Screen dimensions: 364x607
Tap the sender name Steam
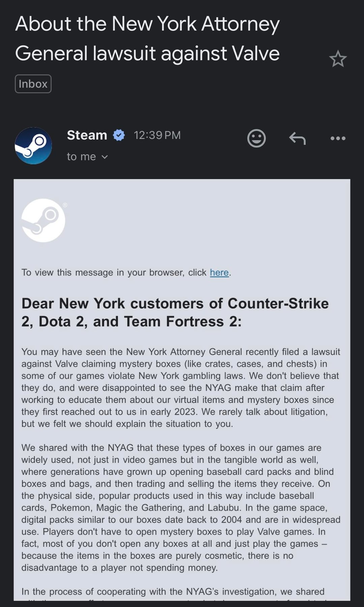tap(87, 135)
